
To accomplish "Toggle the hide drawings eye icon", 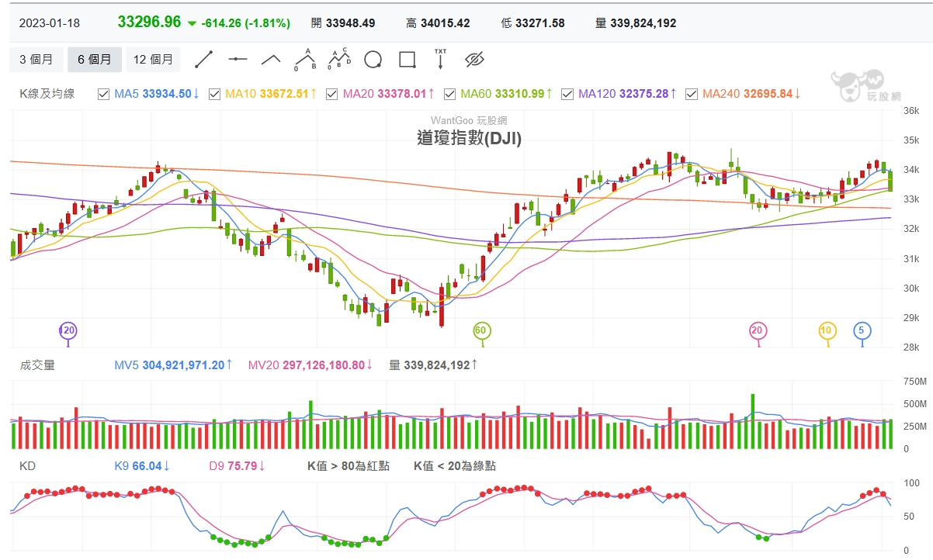I will pos(474,59).
